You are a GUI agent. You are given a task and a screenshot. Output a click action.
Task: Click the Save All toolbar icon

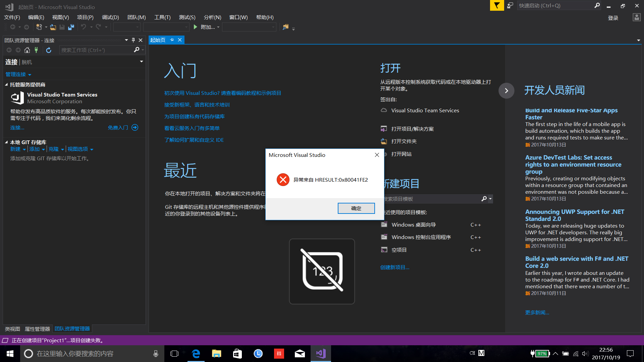(x=71, y=27)
